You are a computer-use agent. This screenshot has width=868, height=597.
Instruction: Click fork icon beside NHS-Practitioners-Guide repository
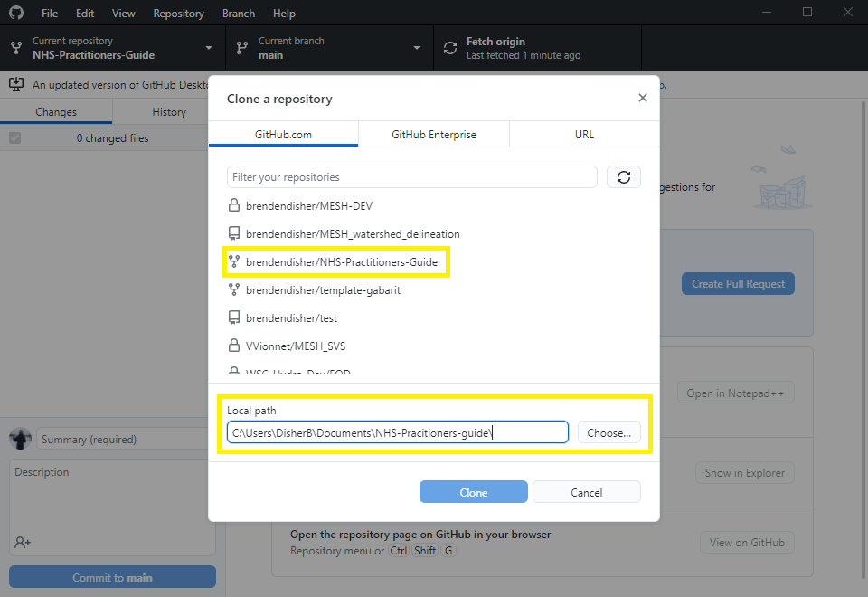click(x=234, y=262)
